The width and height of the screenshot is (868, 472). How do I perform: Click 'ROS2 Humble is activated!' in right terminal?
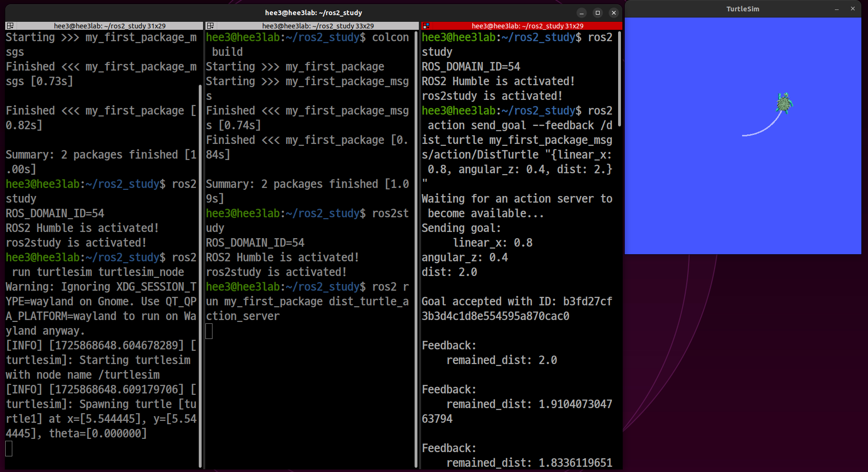498,81
